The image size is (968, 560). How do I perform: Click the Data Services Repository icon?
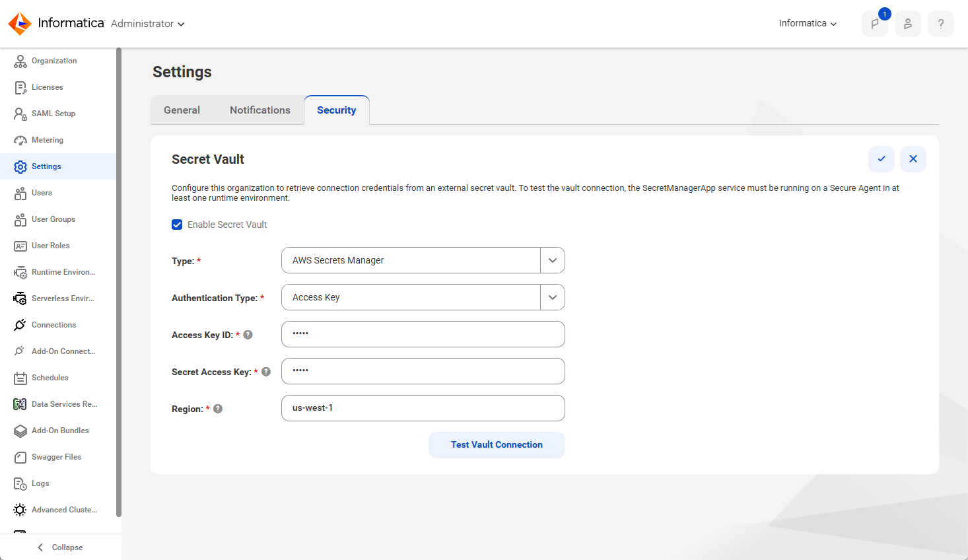click(x=20, y=404)
